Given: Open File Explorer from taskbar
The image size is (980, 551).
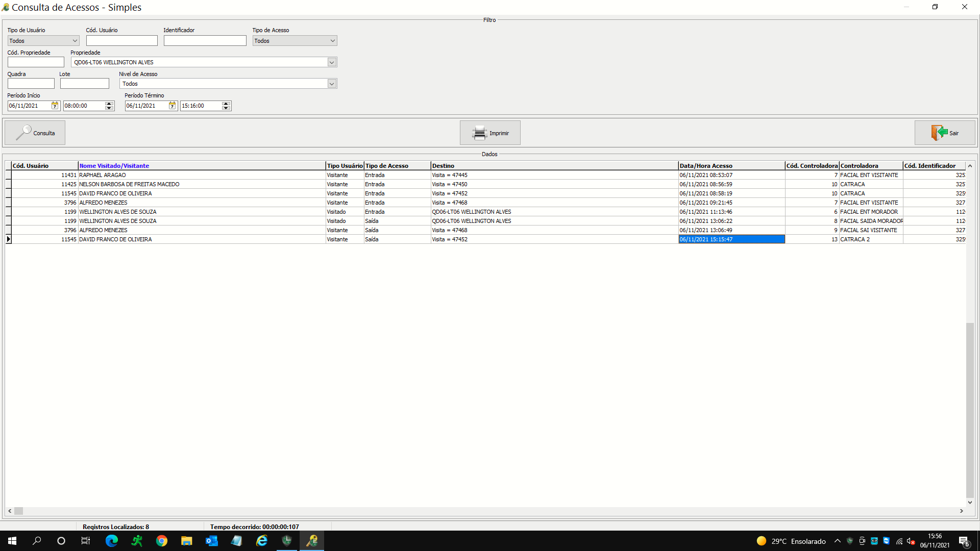Looking at the screenshot, I should [186, 541].
